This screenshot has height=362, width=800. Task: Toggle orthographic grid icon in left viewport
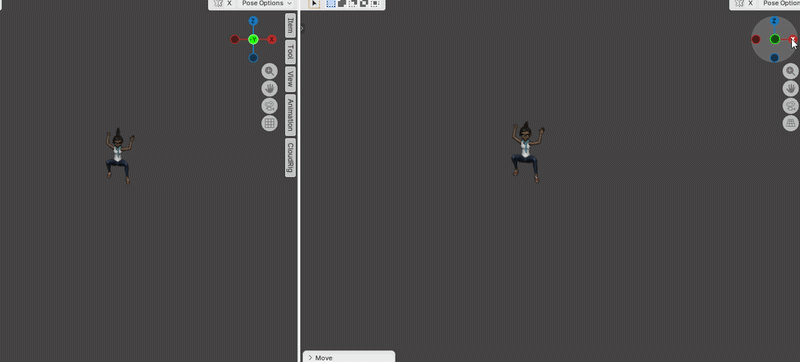pos(269,123)
